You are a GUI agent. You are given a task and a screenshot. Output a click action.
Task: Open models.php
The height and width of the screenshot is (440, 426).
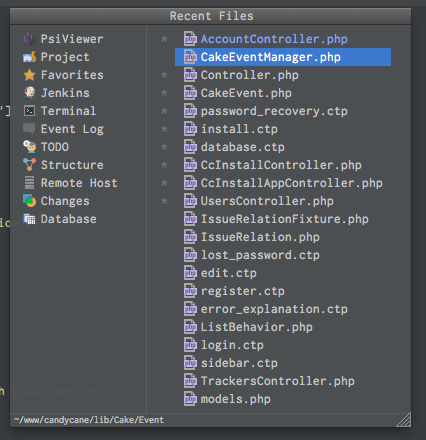236,399
